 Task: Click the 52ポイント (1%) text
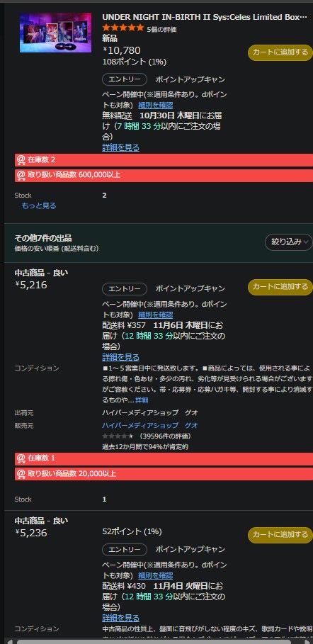(x=132, y=532)
